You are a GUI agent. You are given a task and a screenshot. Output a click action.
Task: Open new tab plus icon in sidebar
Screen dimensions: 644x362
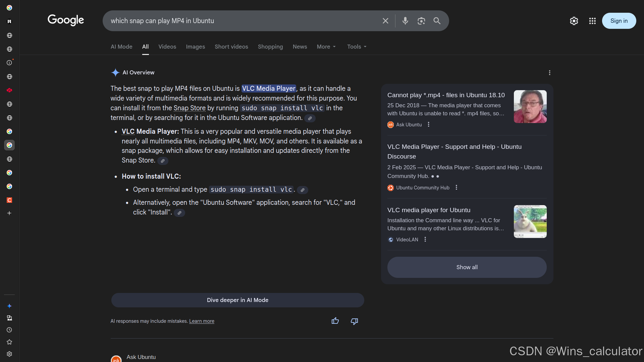point(9,213)
